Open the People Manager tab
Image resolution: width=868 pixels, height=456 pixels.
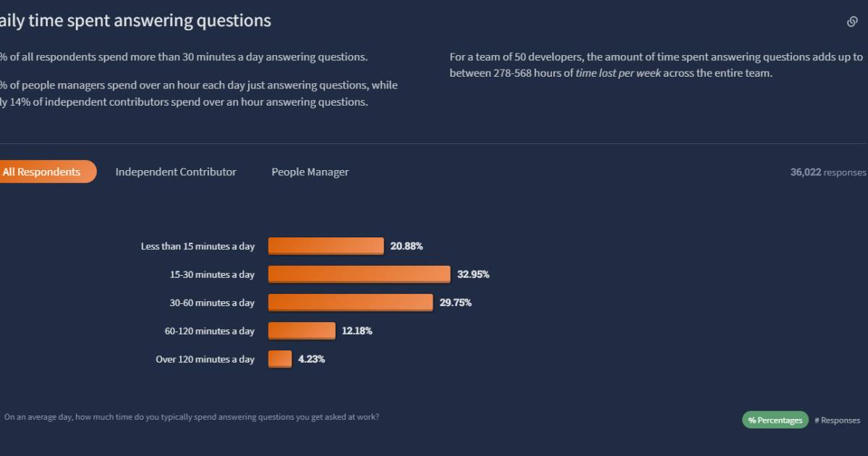tap(310, 172)
